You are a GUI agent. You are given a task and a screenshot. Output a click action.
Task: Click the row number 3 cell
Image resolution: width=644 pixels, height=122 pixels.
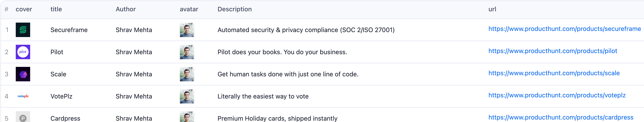coord(7,74)
